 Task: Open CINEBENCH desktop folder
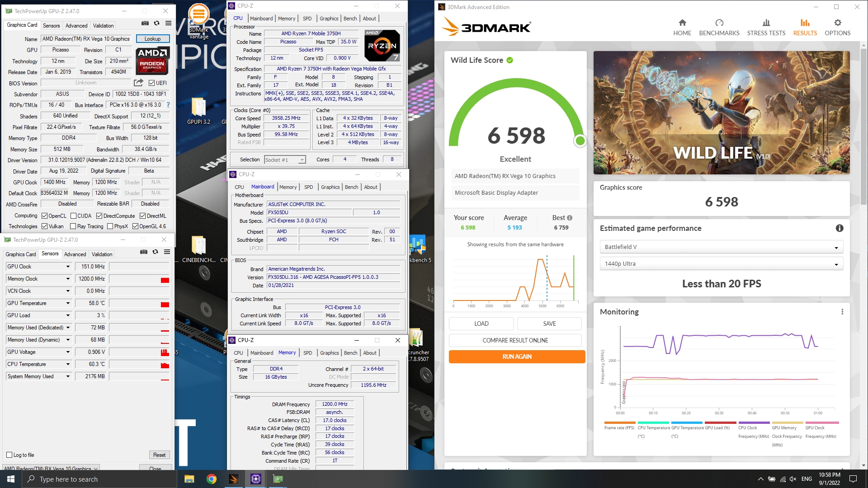[198, 249]
